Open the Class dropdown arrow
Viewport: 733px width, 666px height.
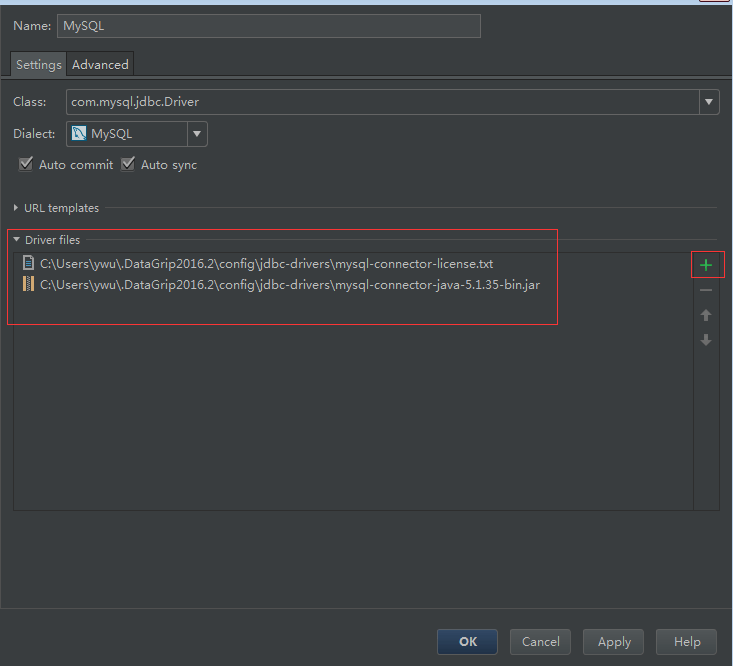click(x=709, y=101)
